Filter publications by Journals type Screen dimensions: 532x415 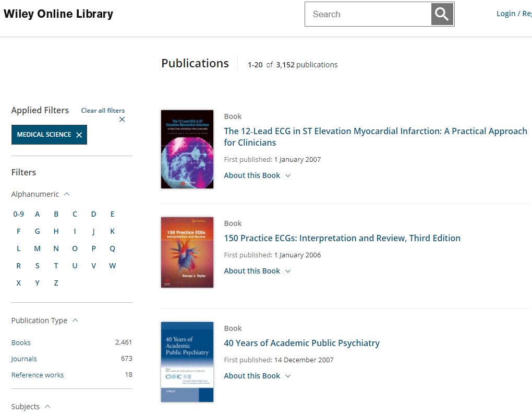pyautogui.click(x=24, y=359)
